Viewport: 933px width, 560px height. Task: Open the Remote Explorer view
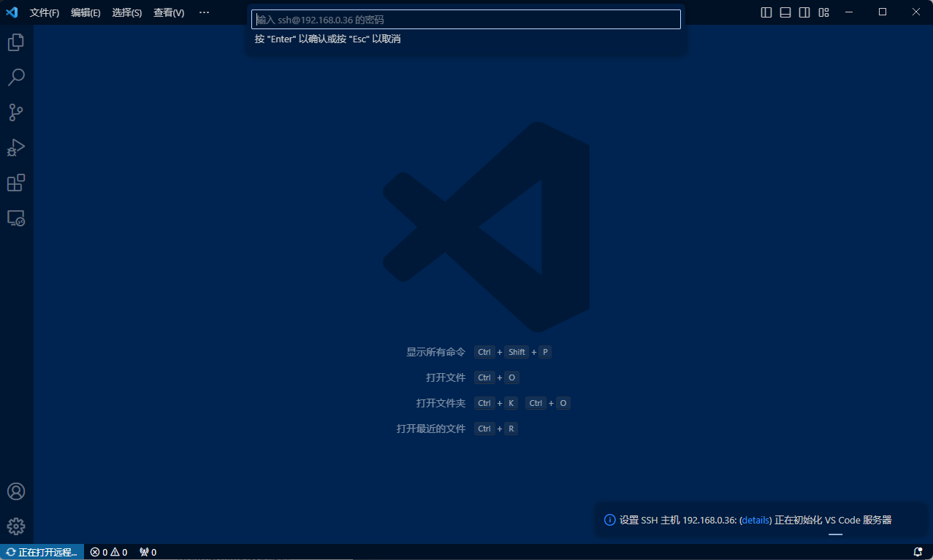click(x=16, y=218)
